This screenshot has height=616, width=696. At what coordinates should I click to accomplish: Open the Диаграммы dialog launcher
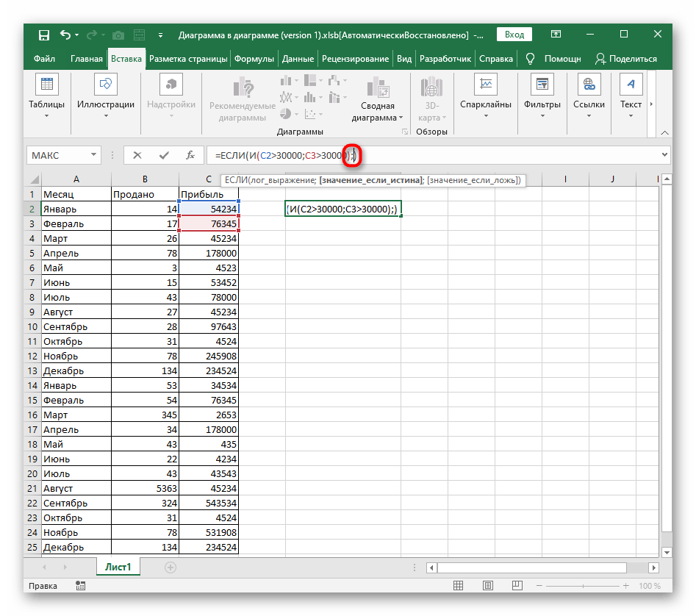click(405, 132)
